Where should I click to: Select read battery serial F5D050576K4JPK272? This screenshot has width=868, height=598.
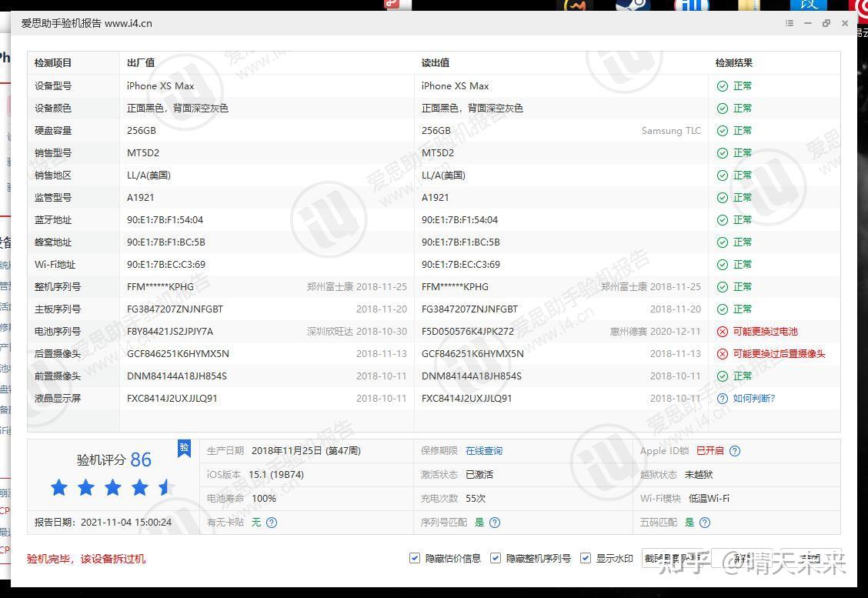pyautogui.click(x=468, y=332)
